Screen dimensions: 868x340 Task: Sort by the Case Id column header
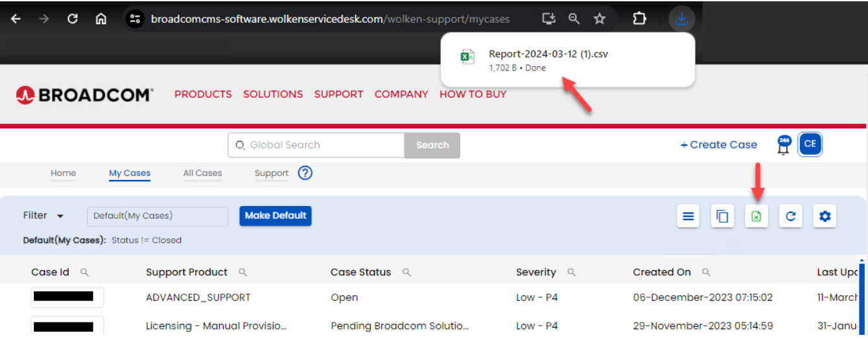click(50, 272)
